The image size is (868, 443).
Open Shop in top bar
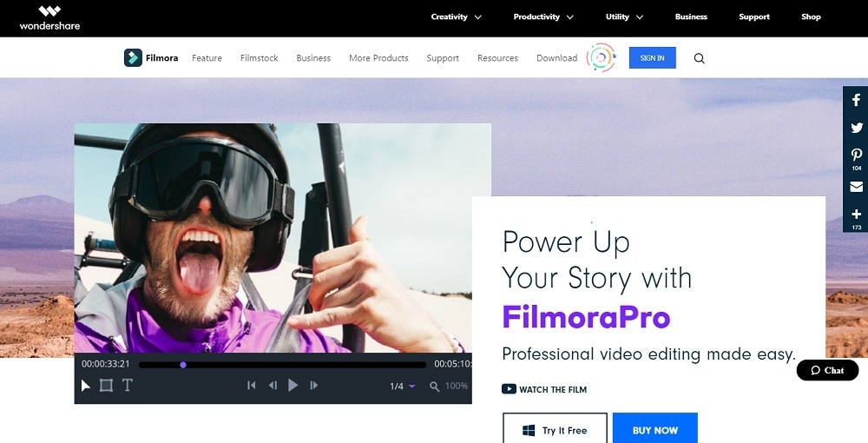[811, 17]
